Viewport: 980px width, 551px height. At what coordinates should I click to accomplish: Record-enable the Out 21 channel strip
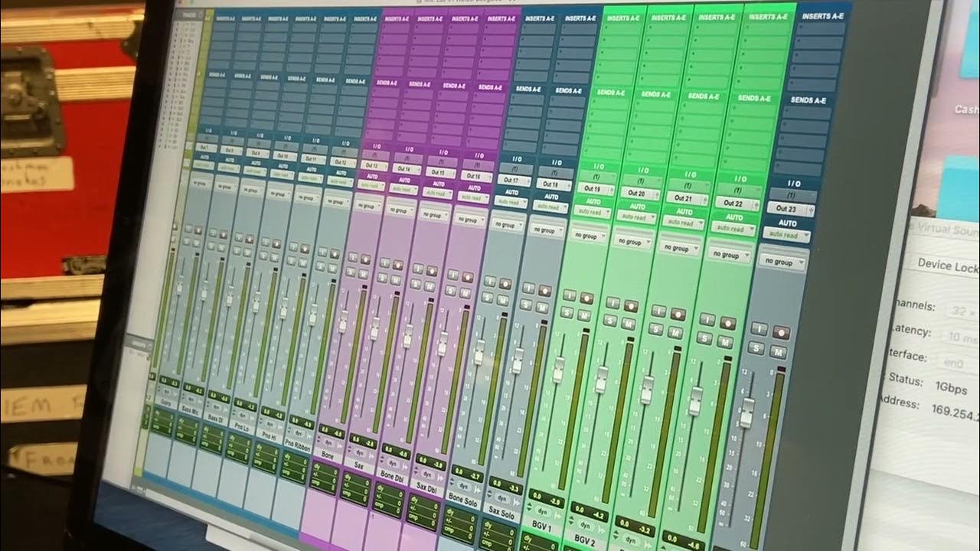click(678, 314)
